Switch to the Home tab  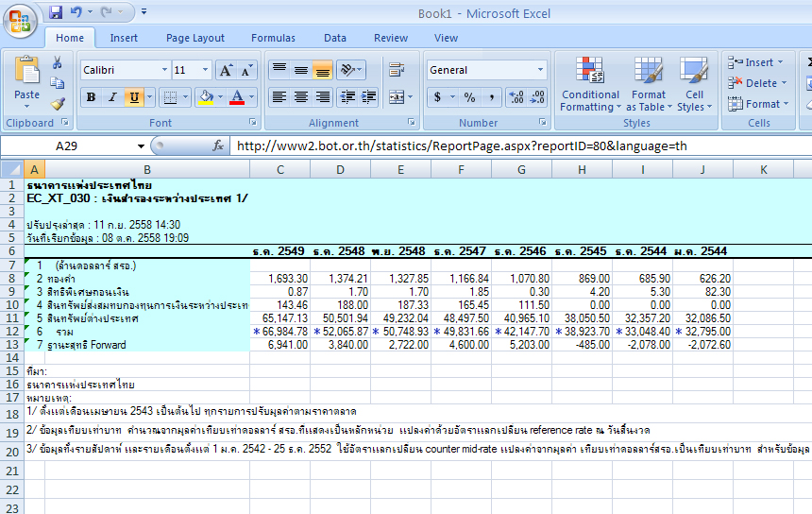pyautogui.click(x=70, y=38)
